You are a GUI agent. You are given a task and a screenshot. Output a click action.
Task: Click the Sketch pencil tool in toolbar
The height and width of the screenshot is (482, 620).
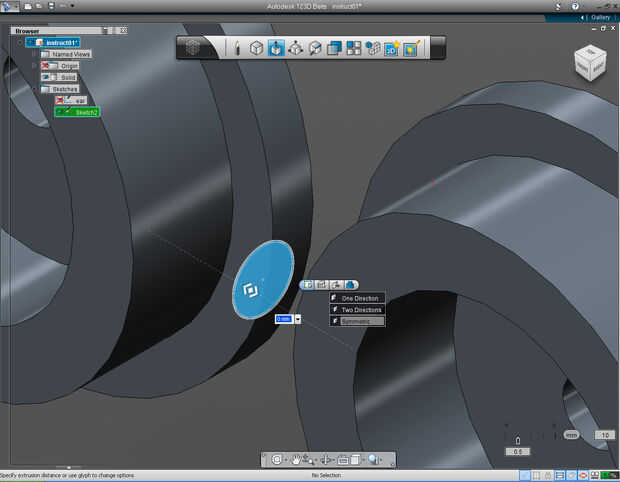coord(237,48)
